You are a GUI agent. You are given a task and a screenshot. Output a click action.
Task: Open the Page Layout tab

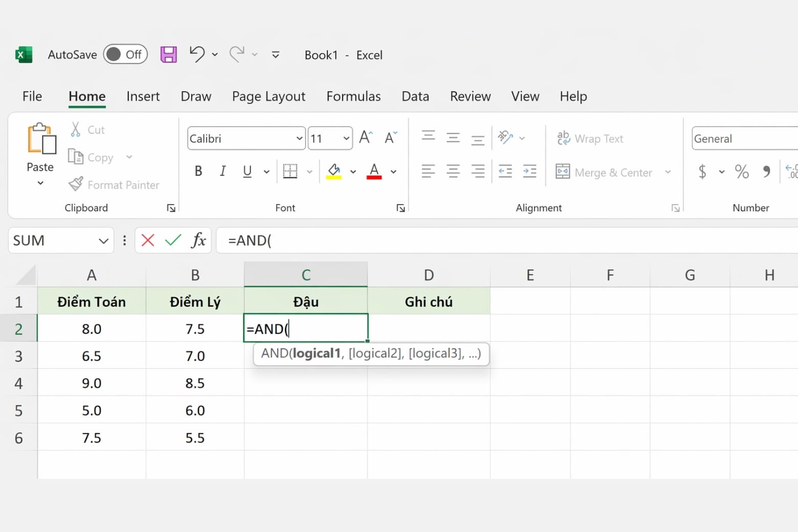(269, 96)
